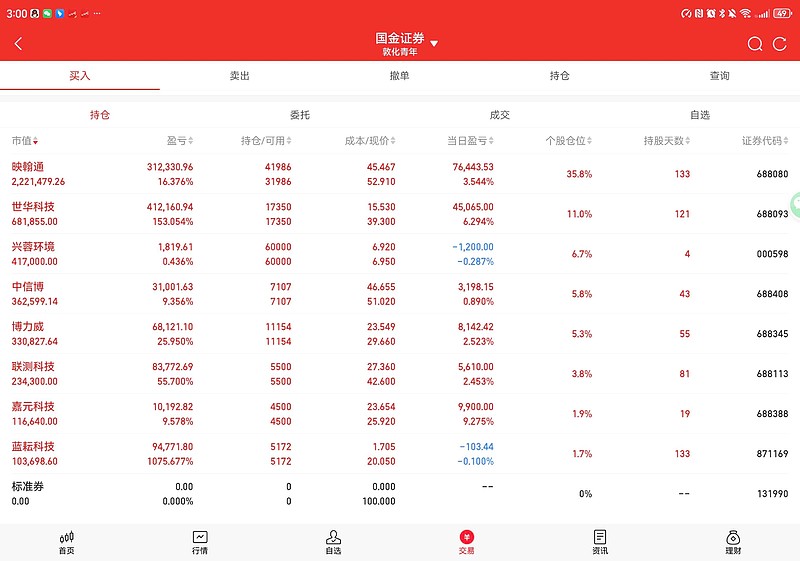Viewport: 800px width, 561px height.
Task: Tap the green floating chat bubble icon
Action: point(795,204)
